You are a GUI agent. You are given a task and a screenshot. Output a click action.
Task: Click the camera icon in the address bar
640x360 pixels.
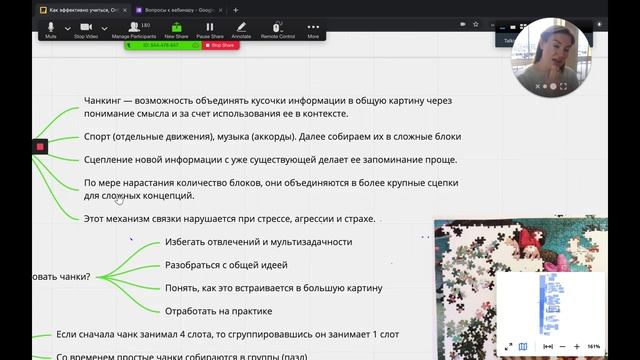pyautogui.click(x=463, y=24)
